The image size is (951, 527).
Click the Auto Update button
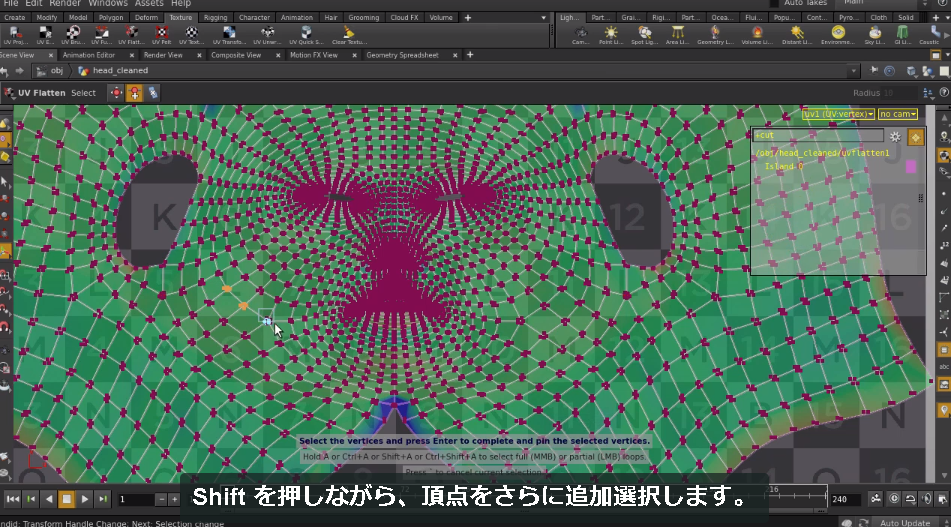click(x=904, y=523)
